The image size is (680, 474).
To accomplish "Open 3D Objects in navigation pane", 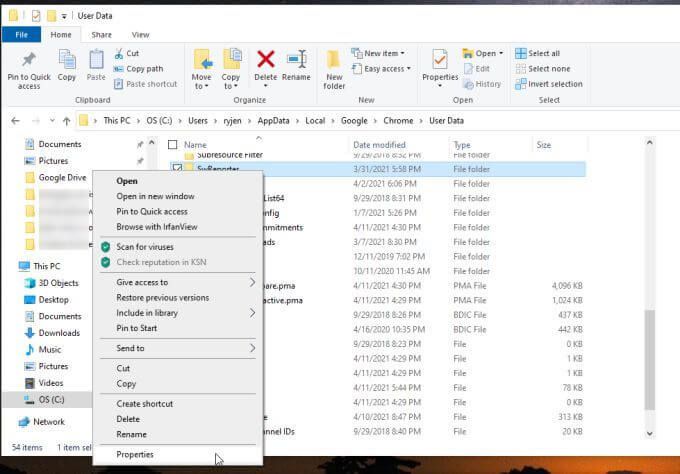I will pyautogui.click(x=52, y=283).
